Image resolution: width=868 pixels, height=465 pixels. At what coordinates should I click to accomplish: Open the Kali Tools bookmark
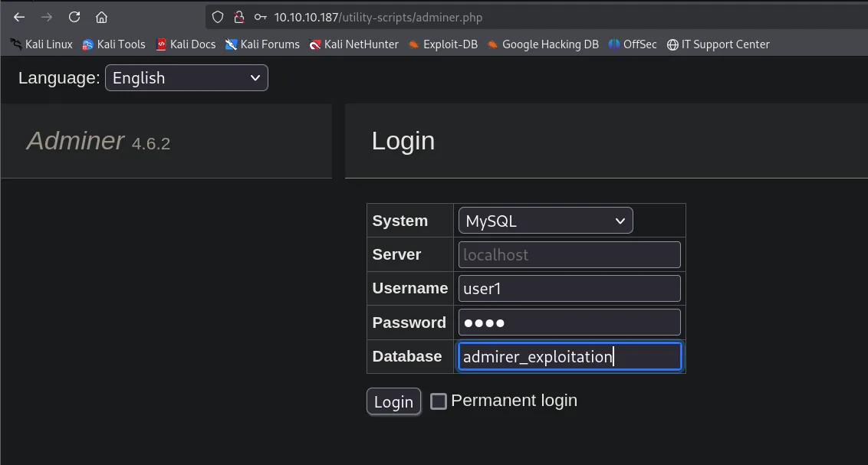tap(113, 44)
